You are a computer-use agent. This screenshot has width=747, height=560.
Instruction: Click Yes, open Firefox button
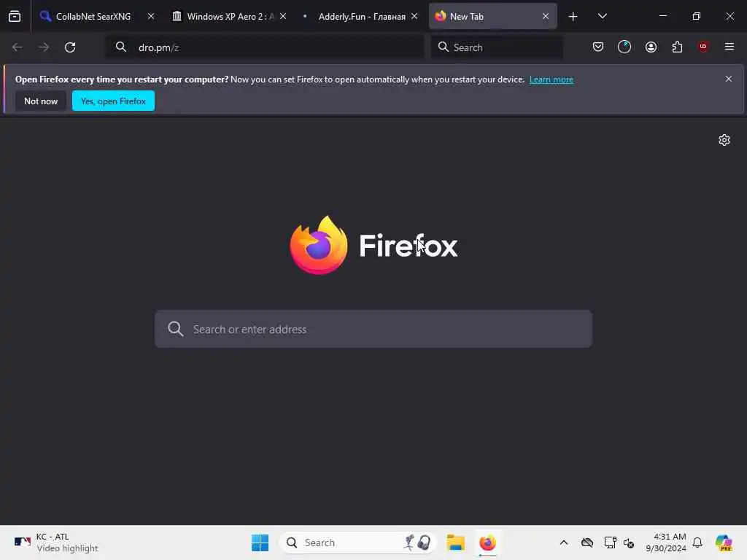point(113,101)
